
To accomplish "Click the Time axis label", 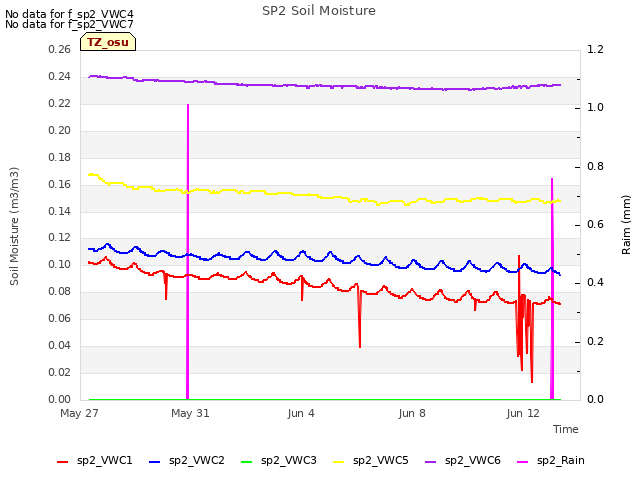I will (x=566, y=429).
